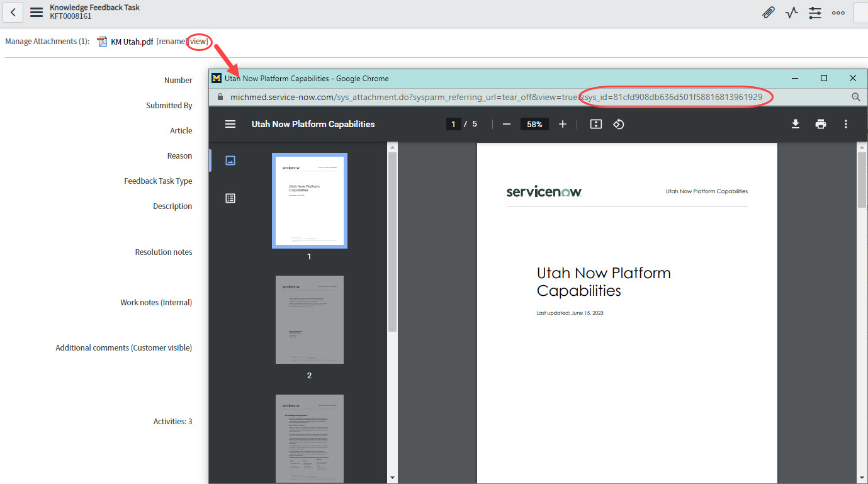Open attachments using the paperclip icon
Image resolution: width=868 pixels, height=484 pixels.
[x=768, y=13]
